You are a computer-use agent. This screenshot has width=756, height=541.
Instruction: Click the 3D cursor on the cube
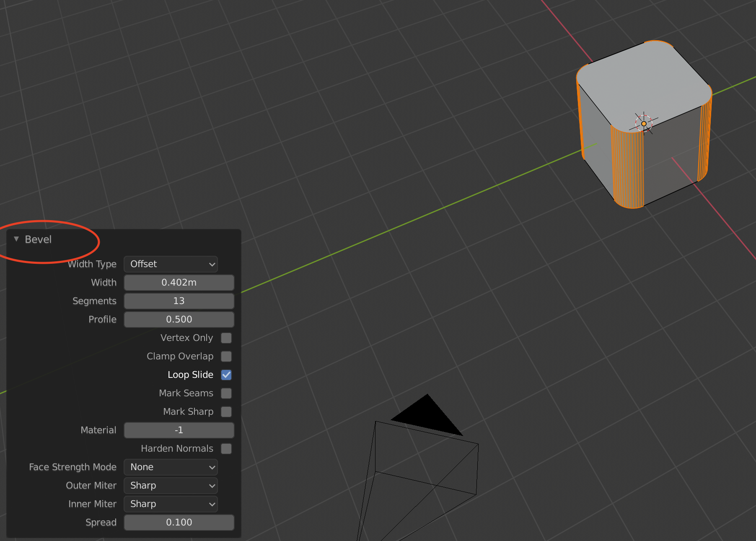644,123
